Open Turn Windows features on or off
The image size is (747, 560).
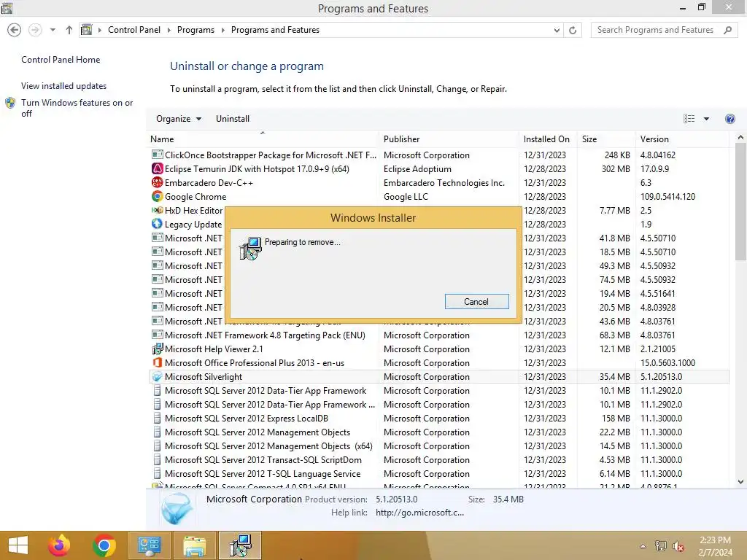pos(77,108)
